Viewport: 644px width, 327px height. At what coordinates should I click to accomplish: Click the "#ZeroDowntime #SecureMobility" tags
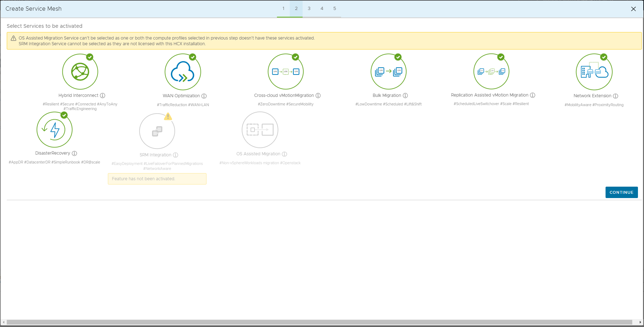tap(286, 104)
